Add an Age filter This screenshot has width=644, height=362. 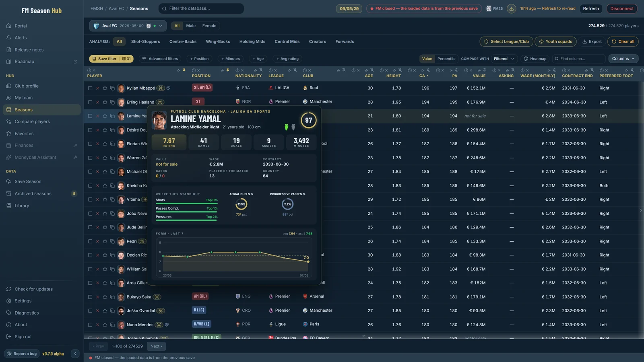(258, 59)
